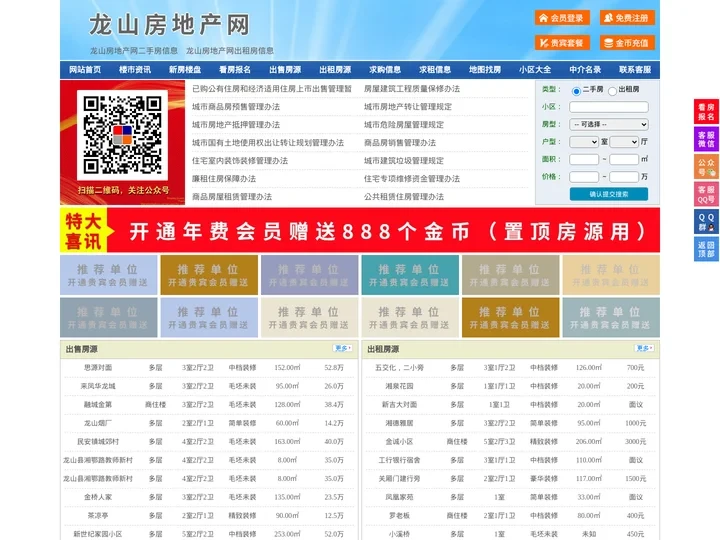Viewport: 720px width, 540px height.
Task: Open 出租房源 navigation item
Action: (335, 70)
